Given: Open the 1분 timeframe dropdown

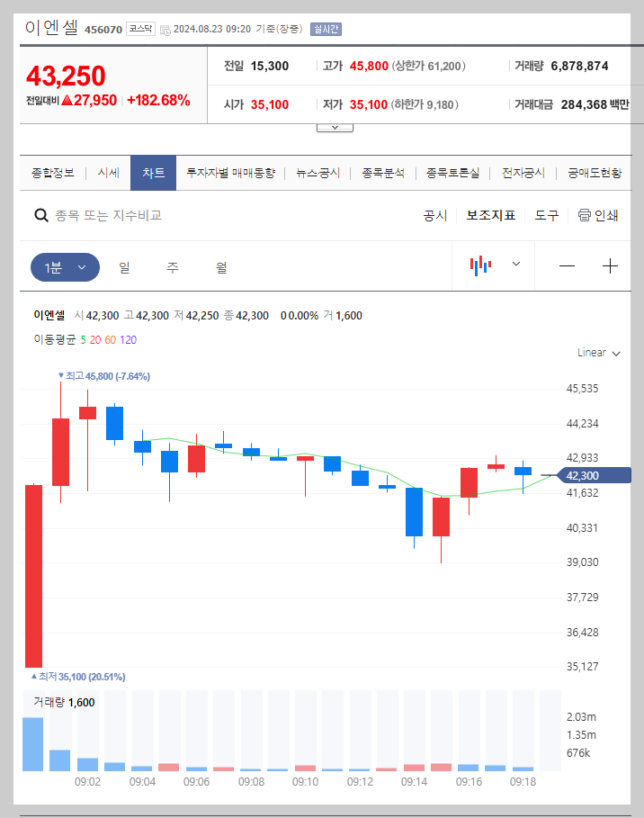Looking at the screenshot, I should [x=64, y=266].
